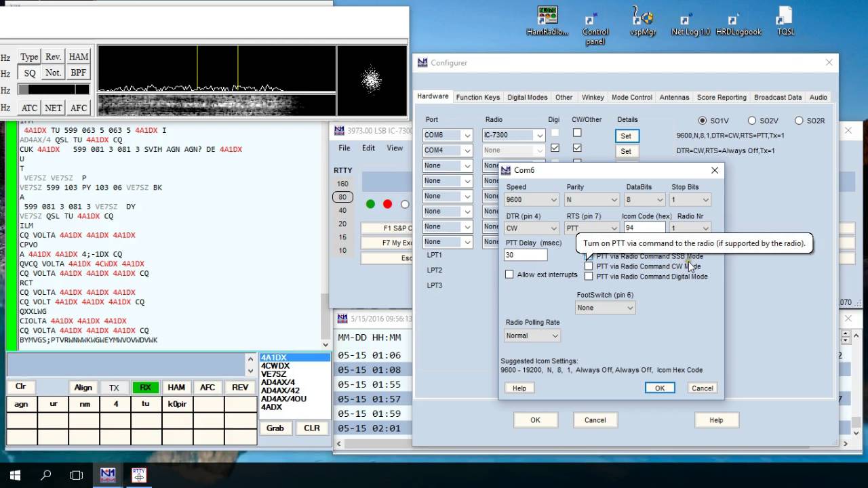This screenshot has width=868, height=488.
Task: Click on the RTTY spectrum display
Action: (216, 68)
